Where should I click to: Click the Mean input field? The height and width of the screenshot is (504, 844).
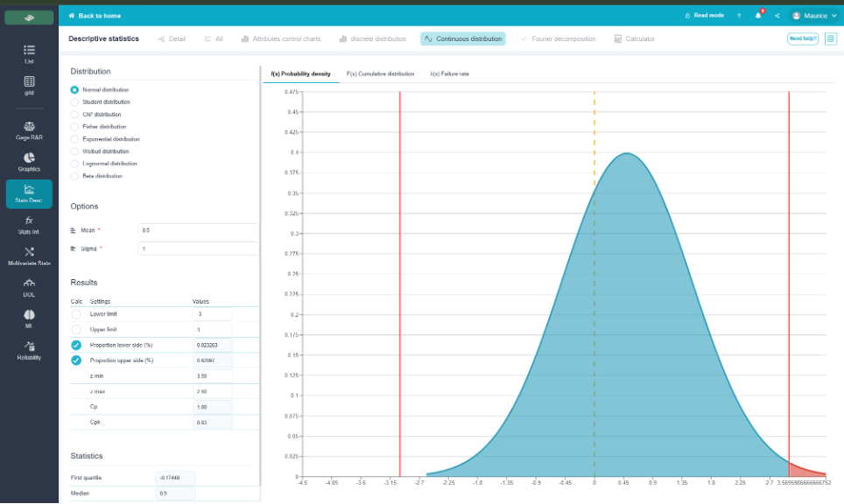click(198, 230)
